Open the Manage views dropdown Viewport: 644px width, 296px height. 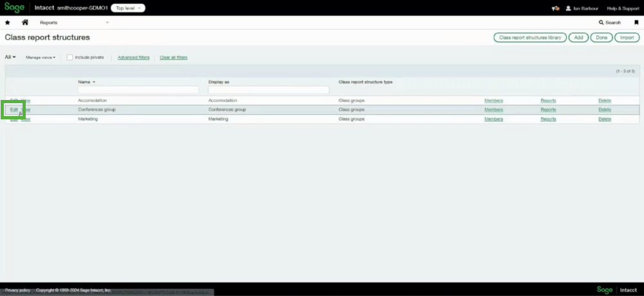click(x=41, y=57)
